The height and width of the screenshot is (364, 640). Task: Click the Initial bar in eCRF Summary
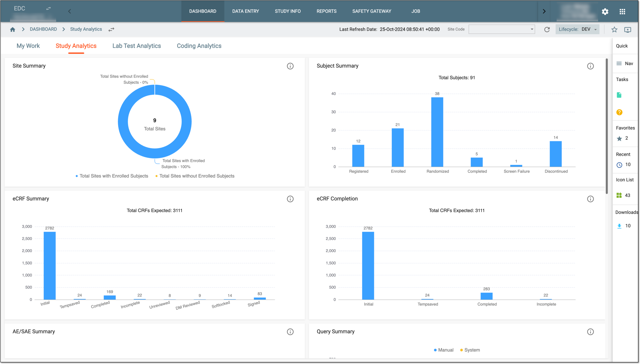point(50,266)
